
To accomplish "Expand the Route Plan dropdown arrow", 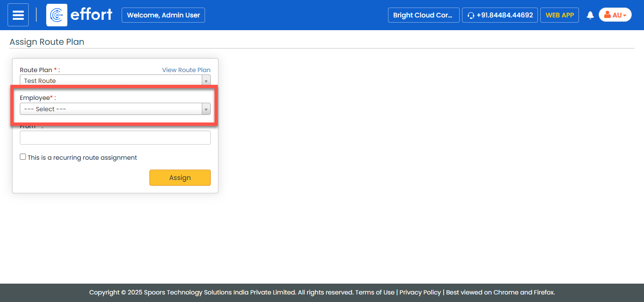I will click(206, 81).
